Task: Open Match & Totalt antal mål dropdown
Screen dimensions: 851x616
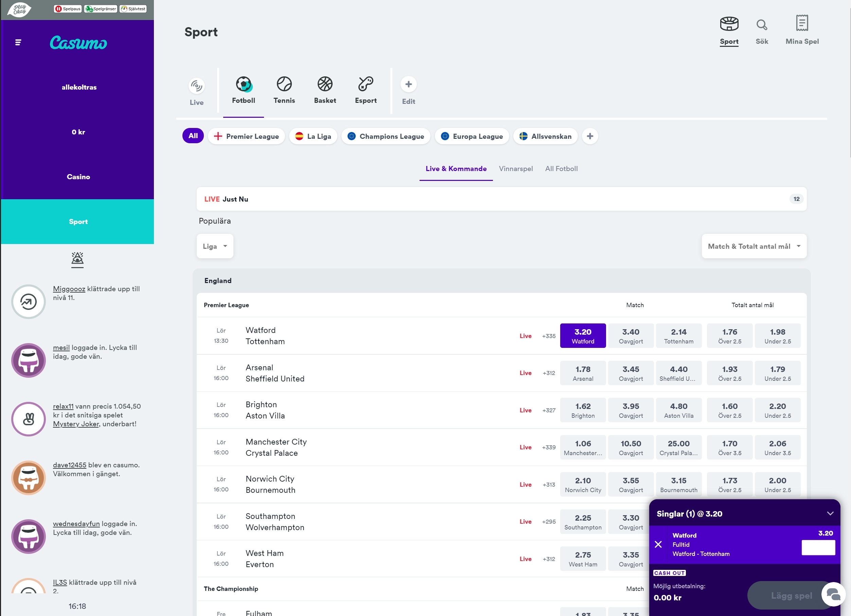Action: click(x=754, y=246)
